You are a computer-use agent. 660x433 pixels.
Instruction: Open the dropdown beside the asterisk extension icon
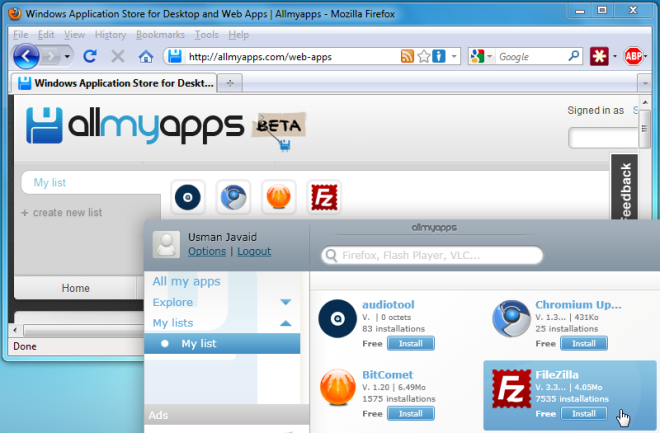tap(615, 56)
